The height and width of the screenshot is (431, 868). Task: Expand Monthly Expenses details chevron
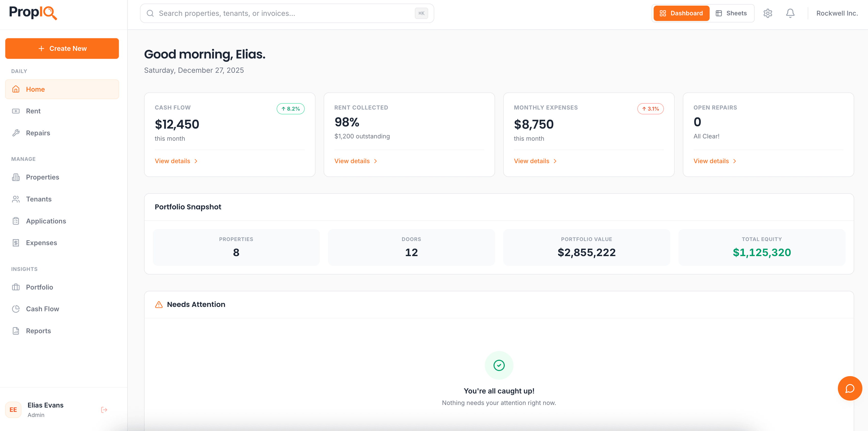tap(555, 161)
